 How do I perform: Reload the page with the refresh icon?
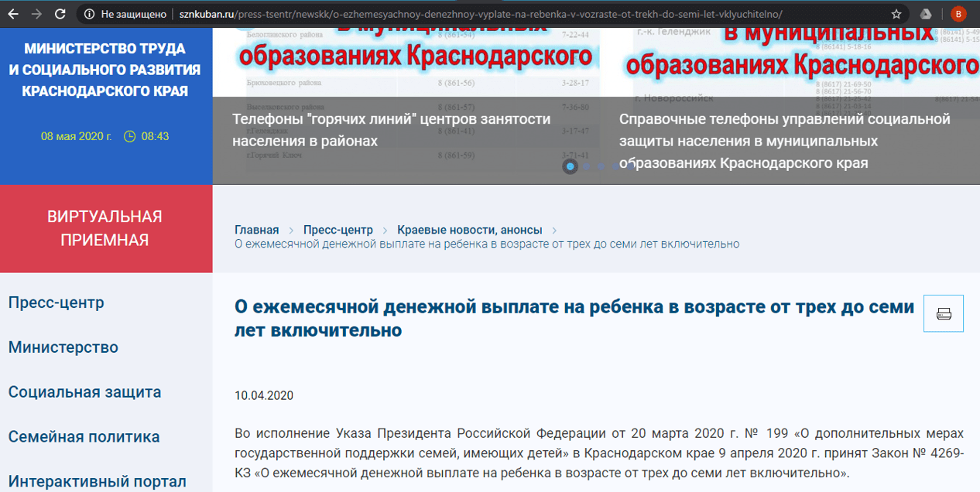(60, 14)
